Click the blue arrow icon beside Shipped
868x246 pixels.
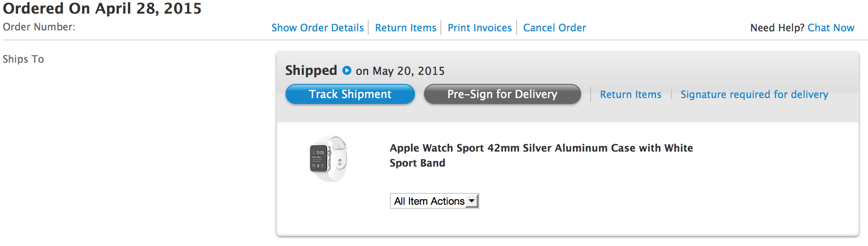click(x=347, y=70)
